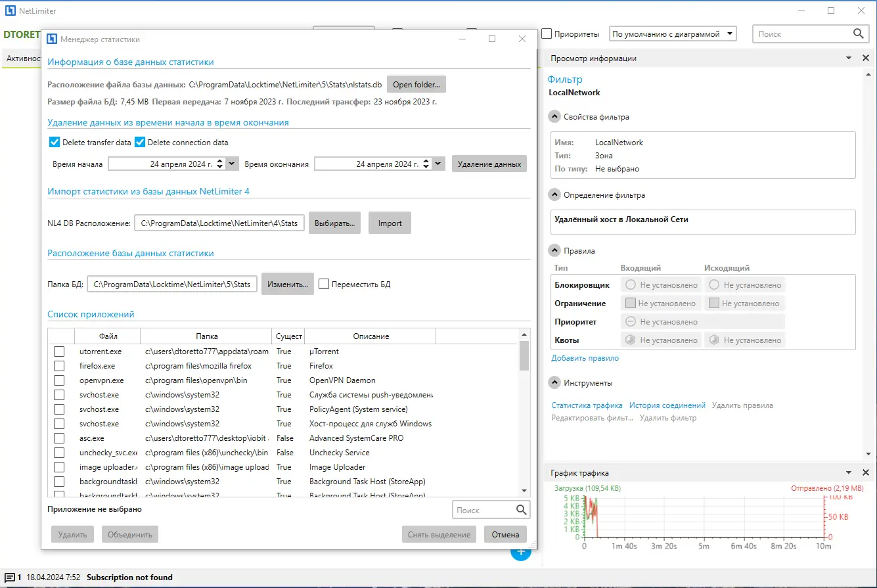Image resolution: width=877 pixels, height=588 pixels.
Task: Select the firefox.exe row checkbox
Action: (59, 366)
